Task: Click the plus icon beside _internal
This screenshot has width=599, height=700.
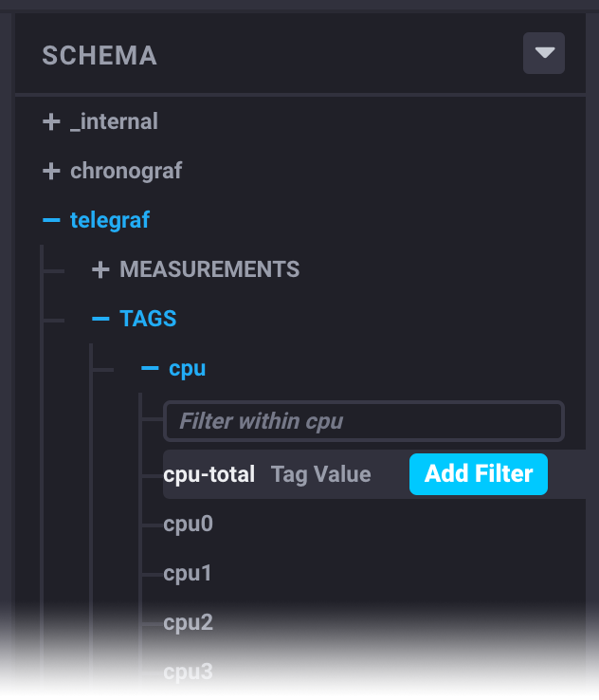Action: click(x=51, y=121)
